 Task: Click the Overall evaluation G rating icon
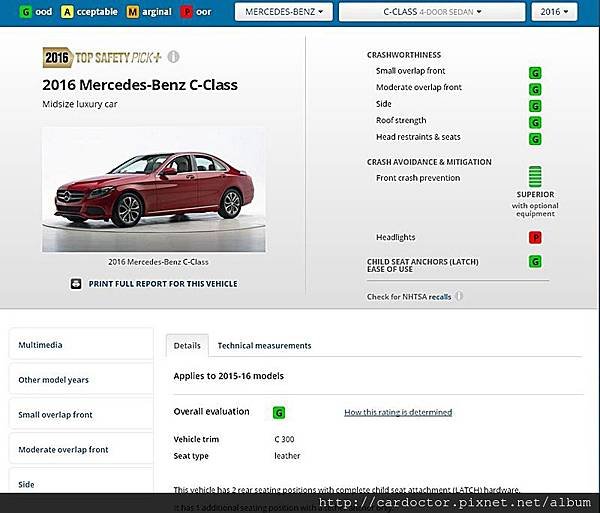click(x=279, y=412)
